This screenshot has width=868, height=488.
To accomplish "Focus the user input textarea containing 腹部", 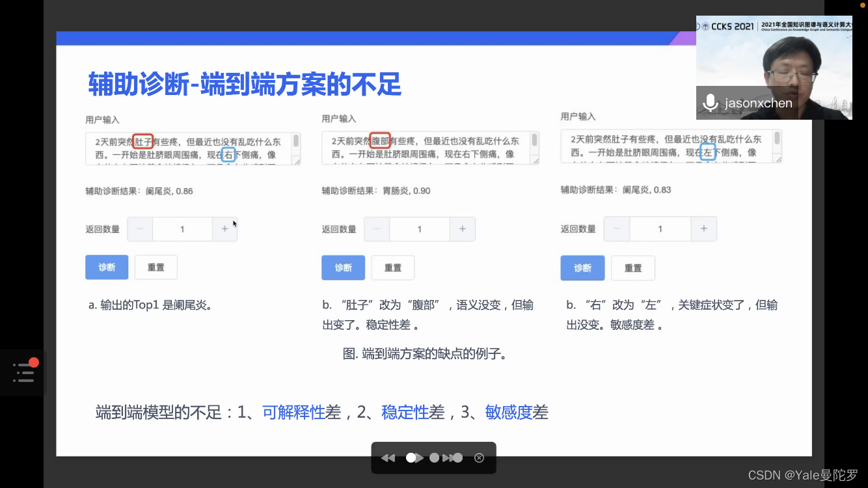I will (430, 148).
